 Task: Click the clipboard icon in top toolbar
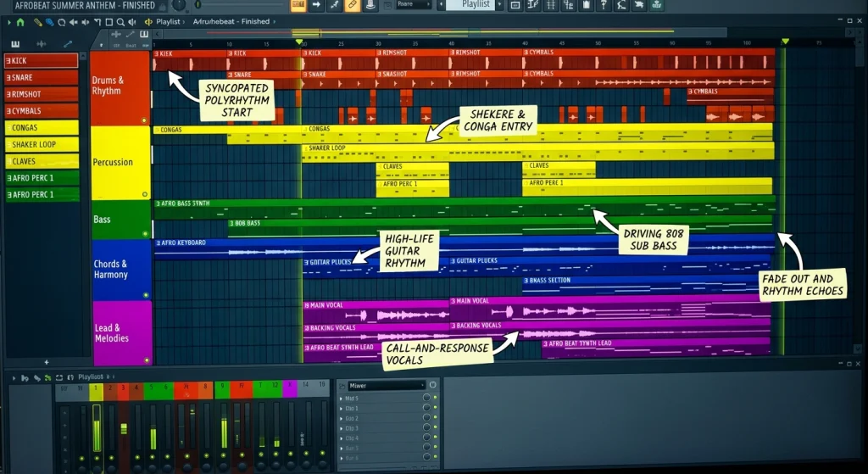click(x=587, y=5)
